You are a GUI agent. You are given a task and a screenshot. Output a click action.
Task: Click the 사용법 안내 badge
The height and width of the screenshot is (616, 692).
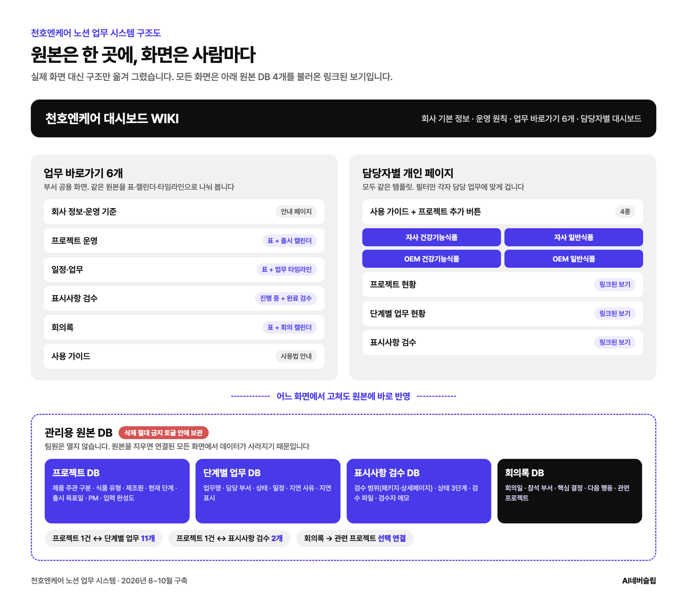click(296, 356)
